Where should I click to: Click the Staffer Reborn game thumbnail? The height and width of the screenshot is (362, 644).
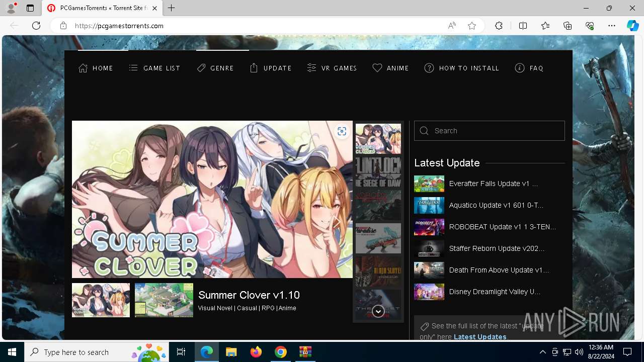pyautogui.click(x=429, y=249)
